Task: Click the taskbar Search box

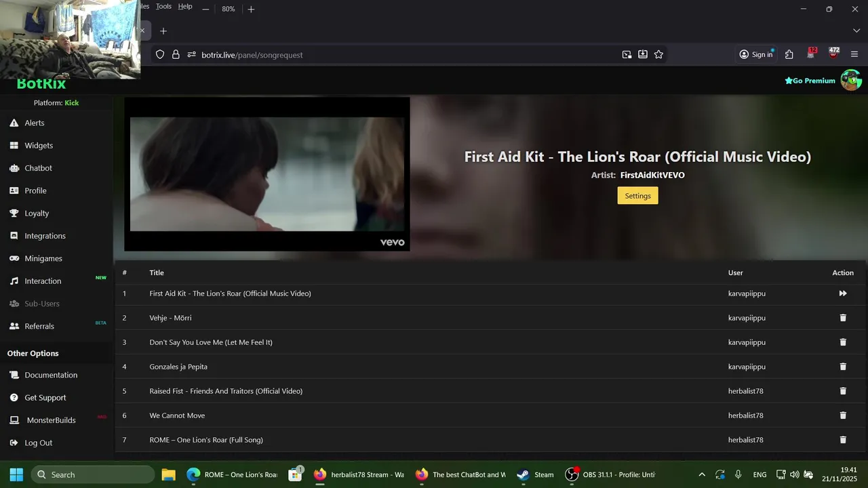Action: point(93,474)
